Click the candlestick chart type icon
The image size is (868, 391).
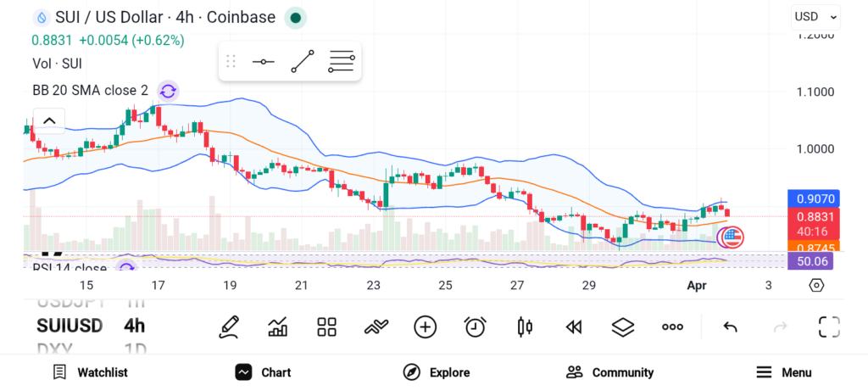pyautogui.click(x=525, y=327)
